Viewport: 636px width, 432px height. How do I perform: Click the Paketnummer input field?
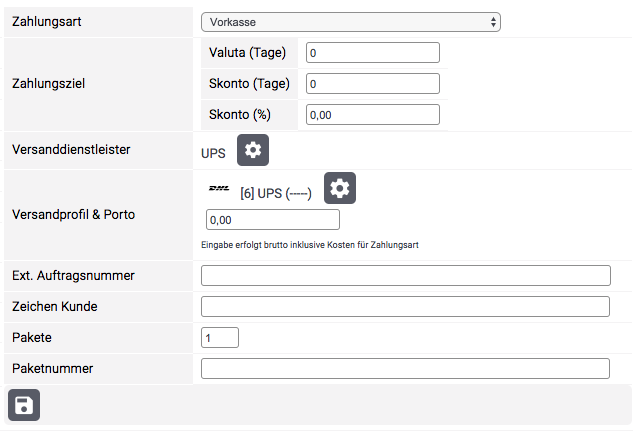coord(405,369)
